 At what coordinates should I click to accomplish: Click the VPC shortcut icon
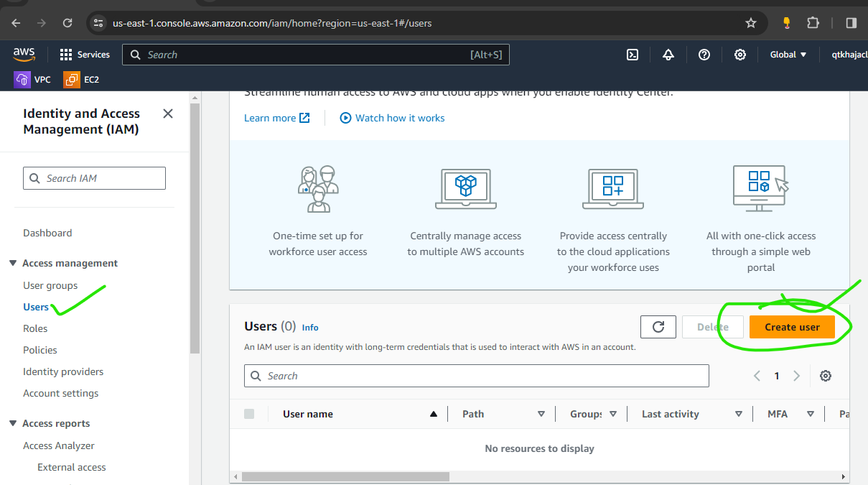22,80
